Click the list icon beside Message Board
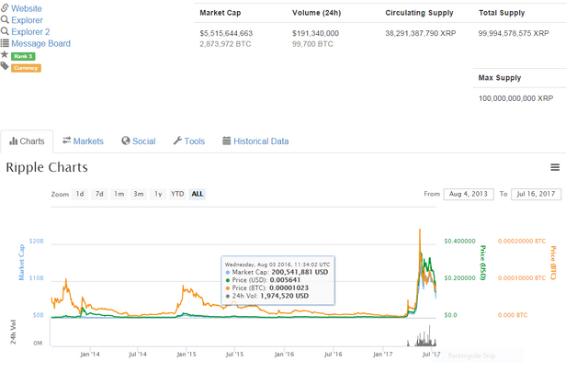This screenshot has height=372, width=588. pyautogui.click(x=5, y=43)
